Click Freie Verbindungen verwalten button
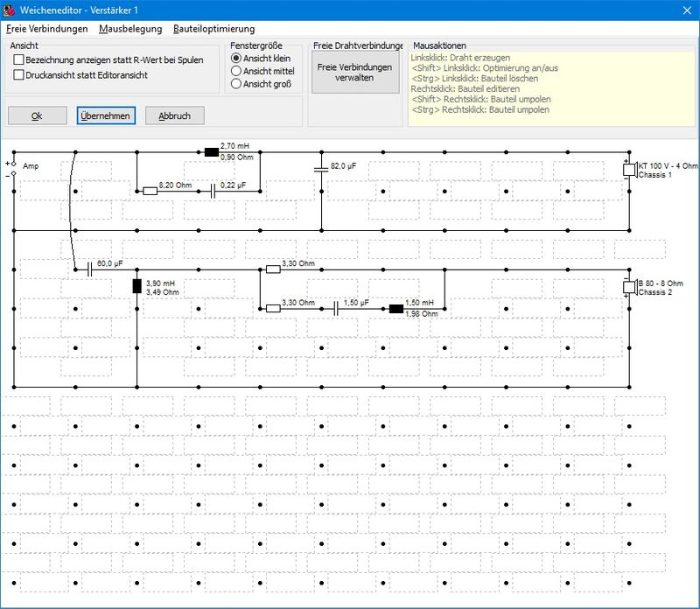Viewport: 700px width, 609px height. 355,72
